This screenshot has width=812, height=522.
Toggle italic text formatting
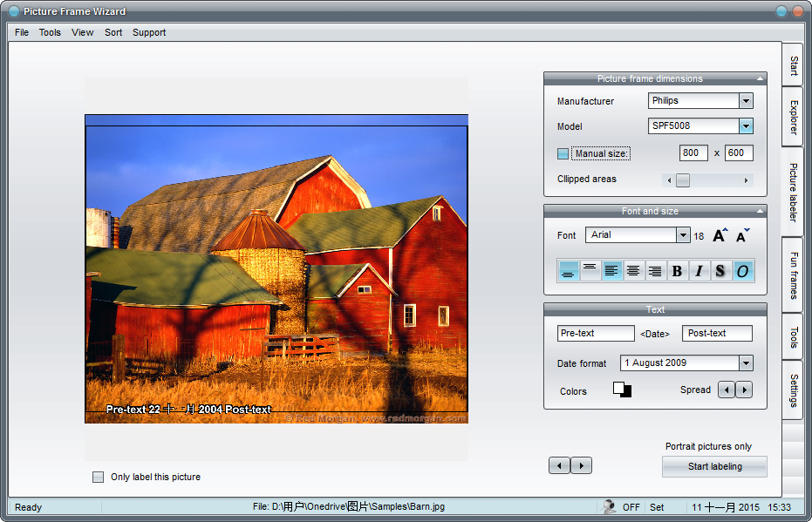699,271
